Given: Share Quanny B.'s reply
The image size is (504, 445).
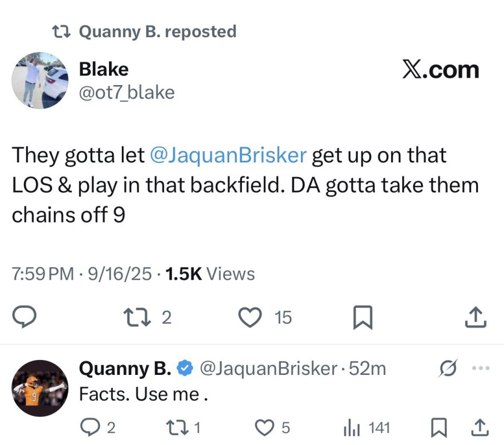Looking at the screenshot, I should [480, 428].
